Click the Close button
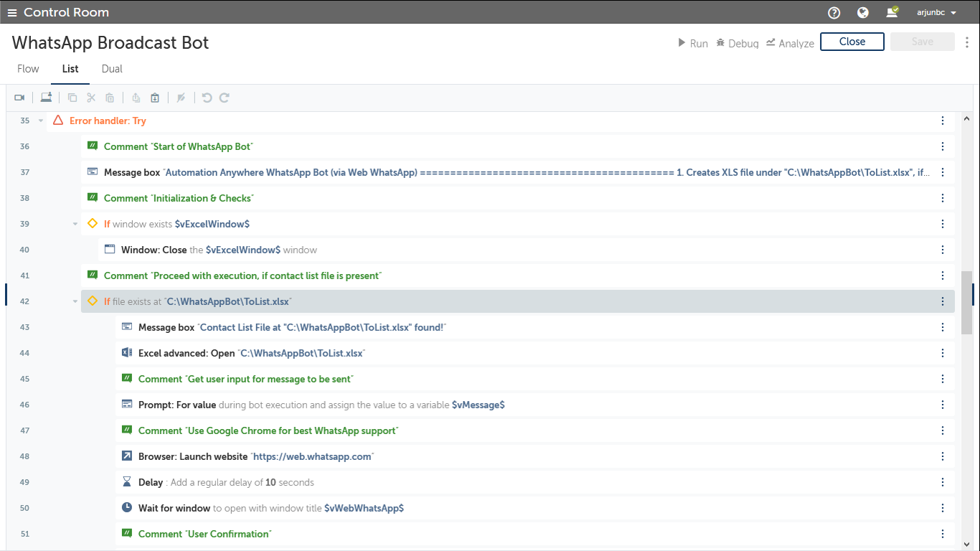The width and height of the screenshot is (980, 551). click(x=852, y=42)
